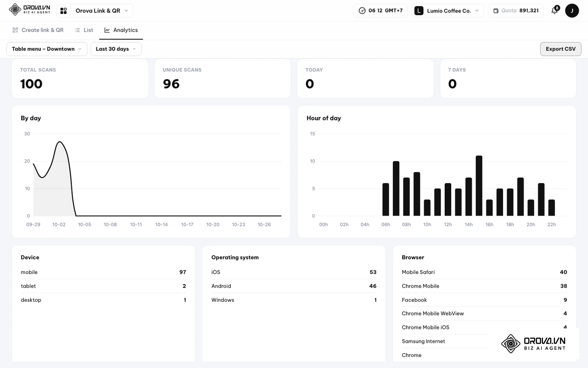Select the mobile device row
This screenshot has width=588, height=368.
(x=103, y=272)
